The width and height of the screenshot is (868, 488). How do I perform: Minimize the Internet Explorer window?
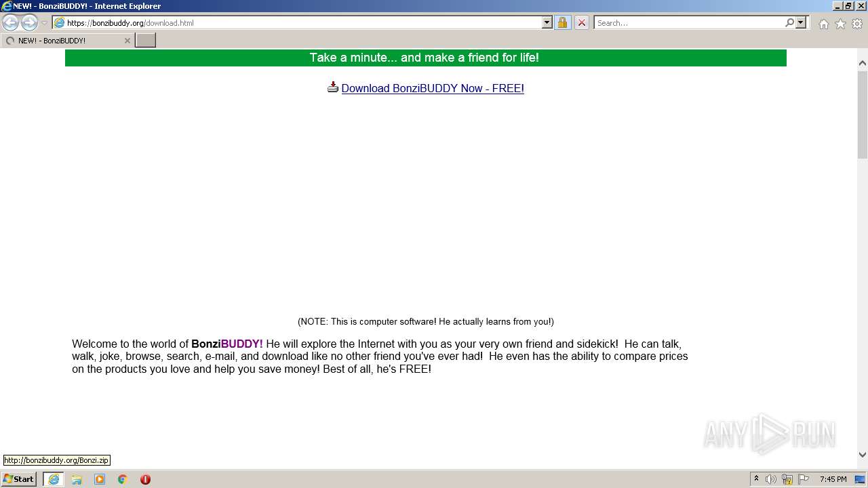[x=837, y=6]
